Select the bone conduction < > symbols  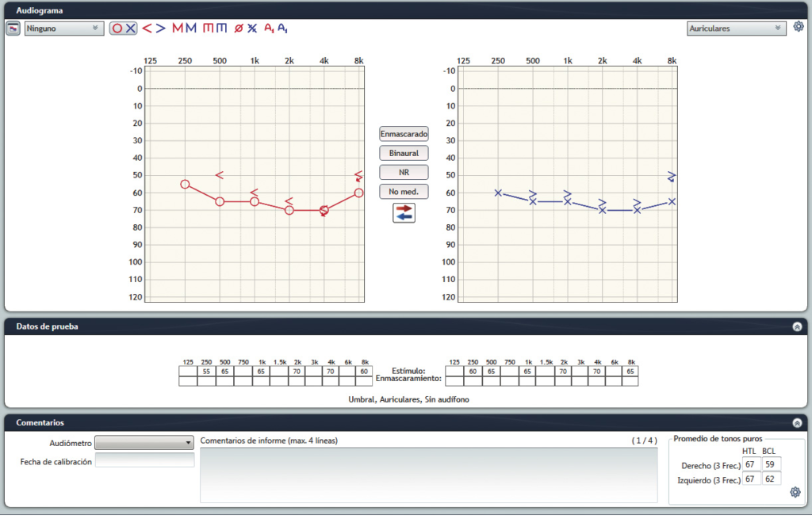click(154, 29)
